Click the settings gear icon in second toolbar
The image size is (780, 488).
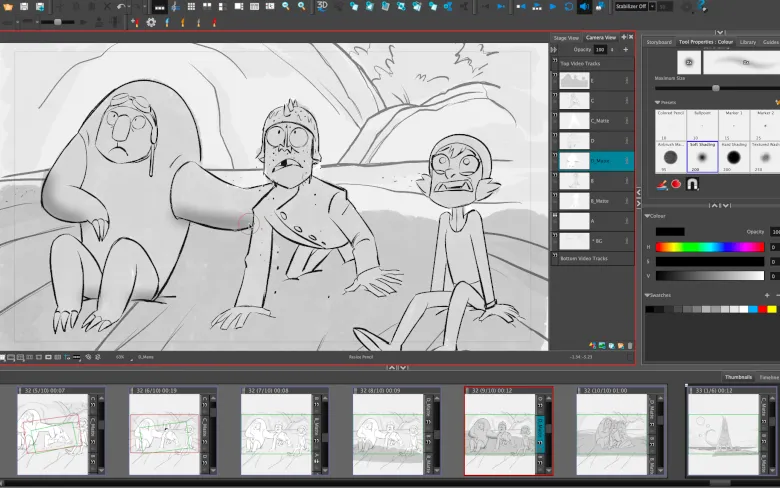pos(151,22)
